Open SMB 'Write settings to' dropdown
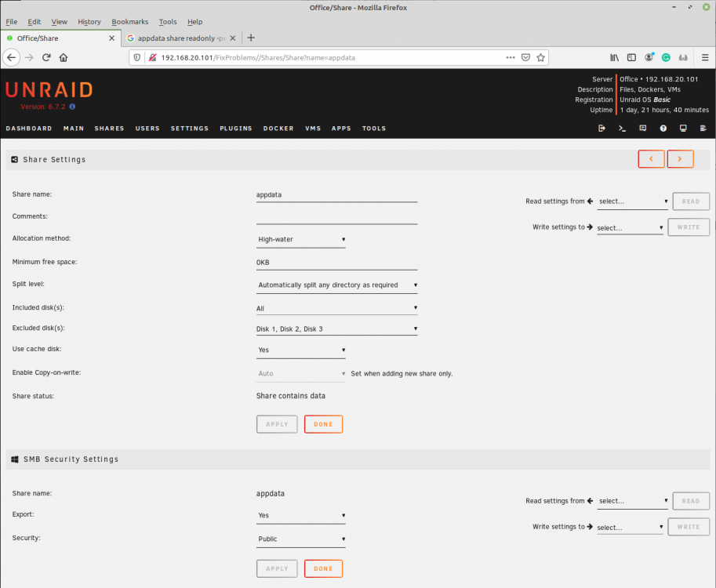This screenshot has width=716, height=588. 630,527
